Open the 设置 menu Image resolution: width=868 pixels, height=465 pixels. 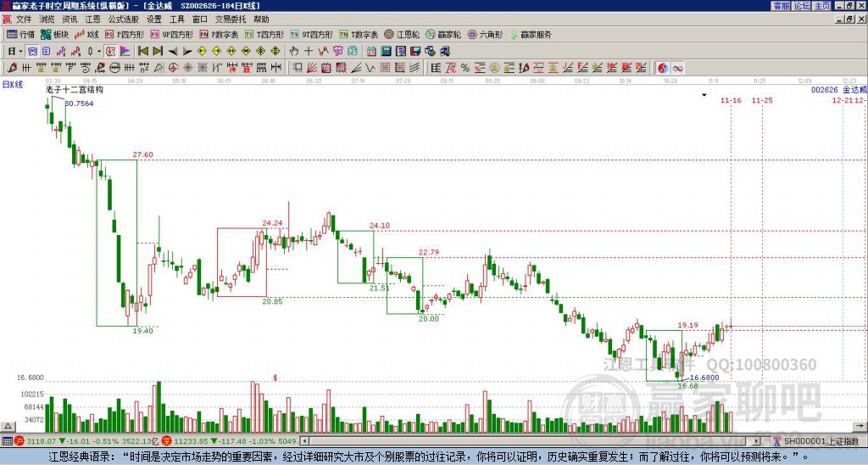[x=154, y=20]
